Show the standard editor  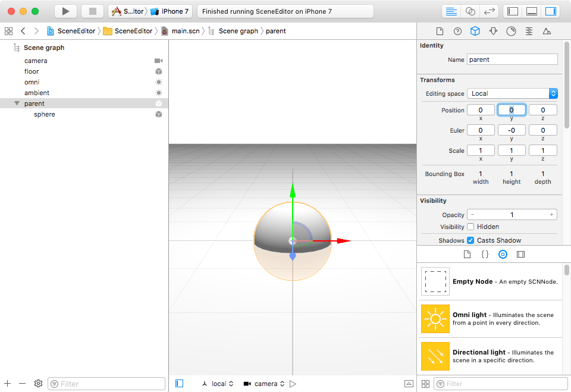coord(451,11)
